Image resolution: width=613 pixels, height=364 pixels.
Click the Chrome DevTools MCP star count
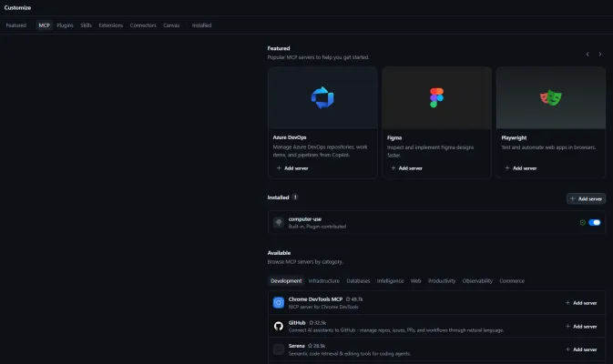pyautogui.click(x=354, y=299)
